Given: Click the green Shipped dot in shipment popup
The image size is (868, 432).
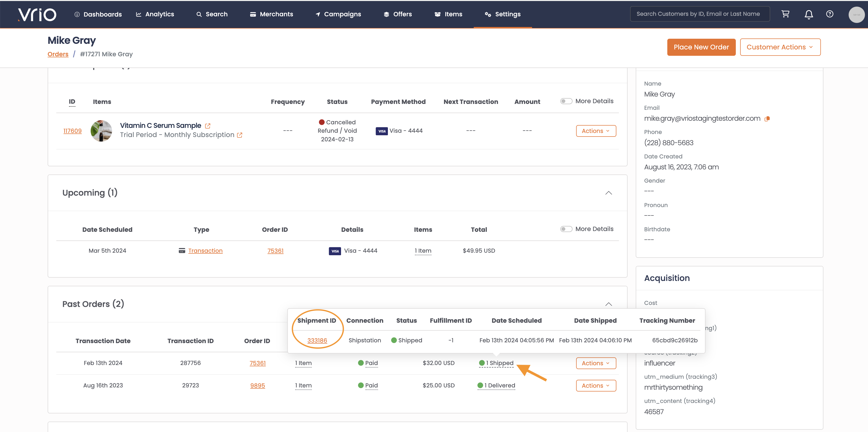Looking at the screenshot, I should [x=394, y=340].
